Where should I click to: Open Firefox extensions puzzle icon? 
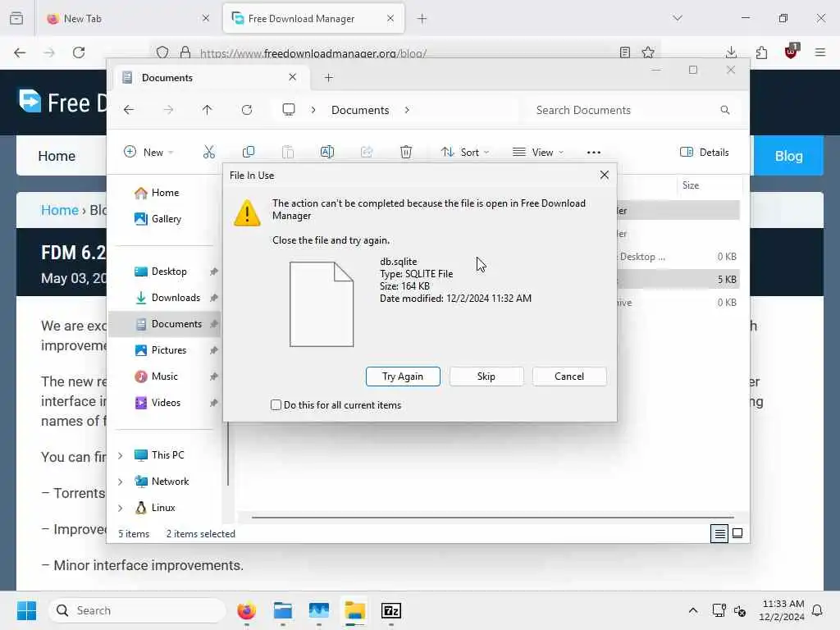761,52
